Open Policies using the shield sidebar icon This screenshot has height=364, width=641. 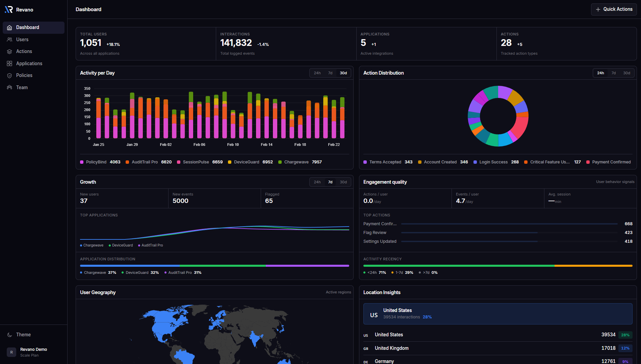[9, 75]
